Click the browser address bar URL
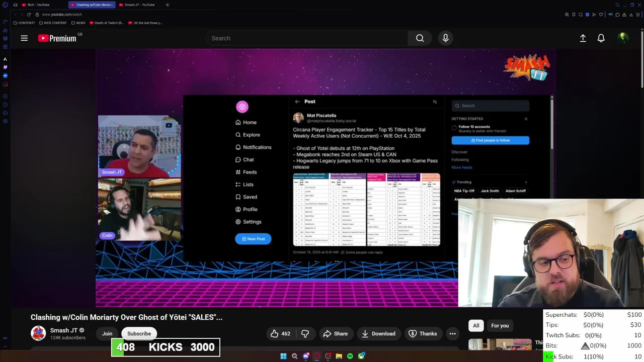This screenshot has width=644, height=362. coord(62,15)
